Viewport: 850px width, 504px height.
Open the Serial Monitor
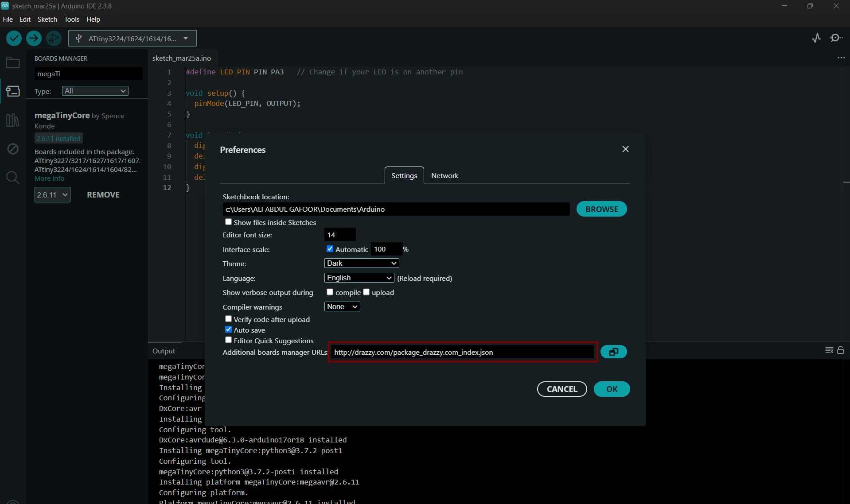836,38
